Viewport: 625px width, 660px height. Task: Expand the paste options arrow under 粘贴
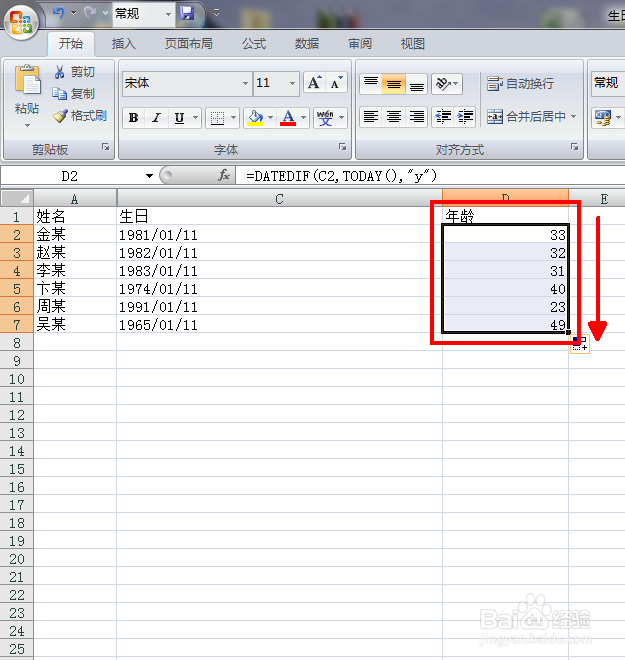click(x=27, y=125)
